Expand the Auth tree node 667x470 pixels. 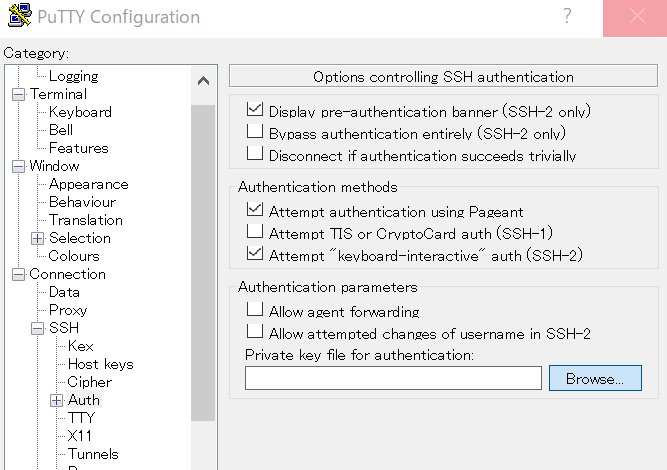tap(57, 400)
